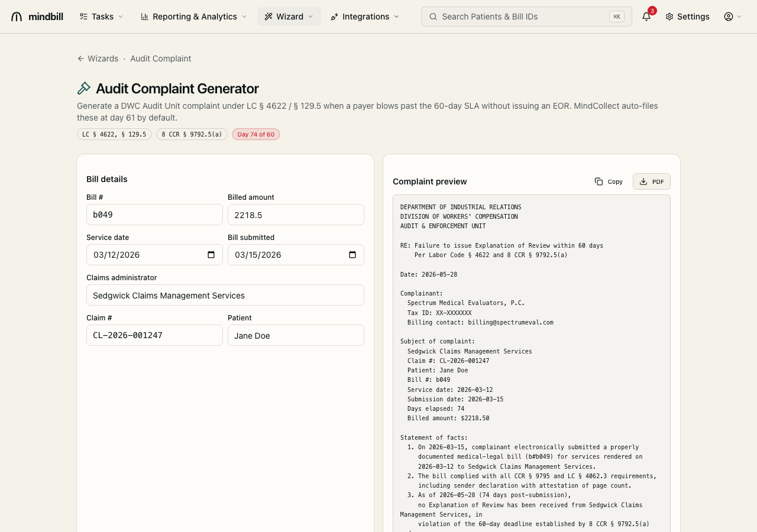Click the back arrow icon in the breadcrumb
Viewport: 757px width, 532px height.
coord(81,59)
